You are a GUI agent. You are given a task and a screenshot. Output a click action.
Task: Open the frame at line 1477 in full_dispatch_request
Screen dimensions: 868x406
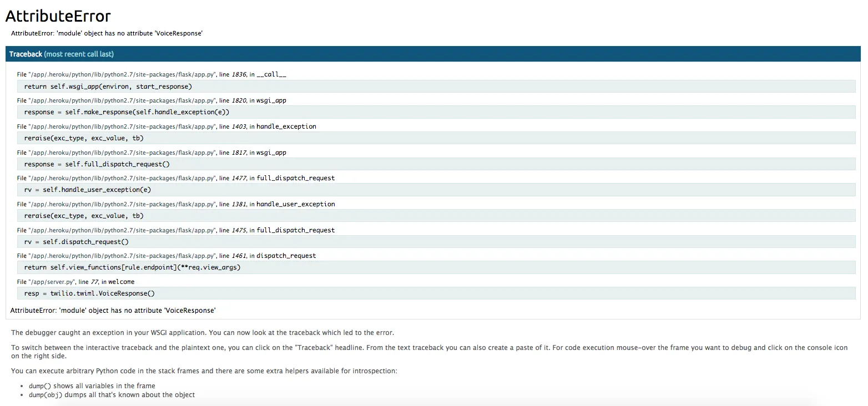point(176,178)
